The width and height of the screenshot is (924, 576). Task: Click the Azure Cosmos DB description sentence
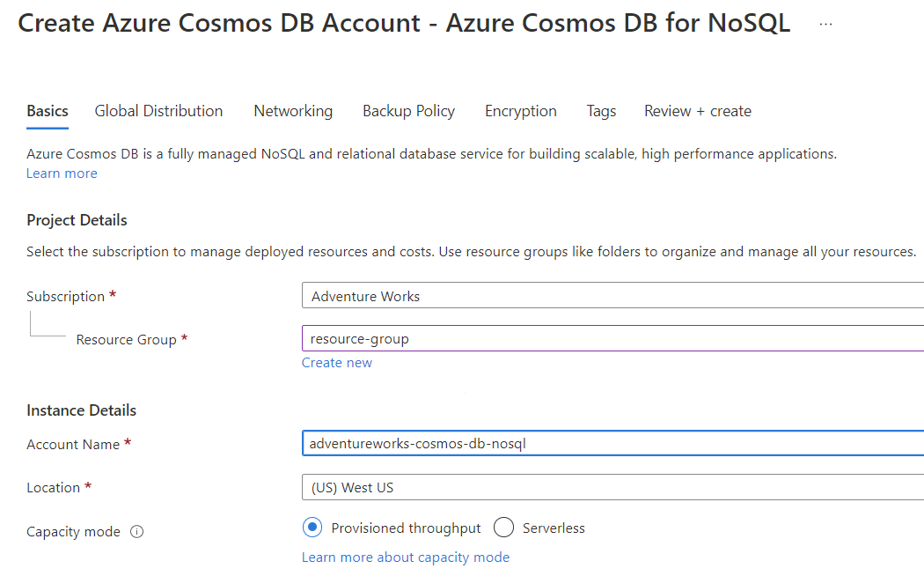431,154
